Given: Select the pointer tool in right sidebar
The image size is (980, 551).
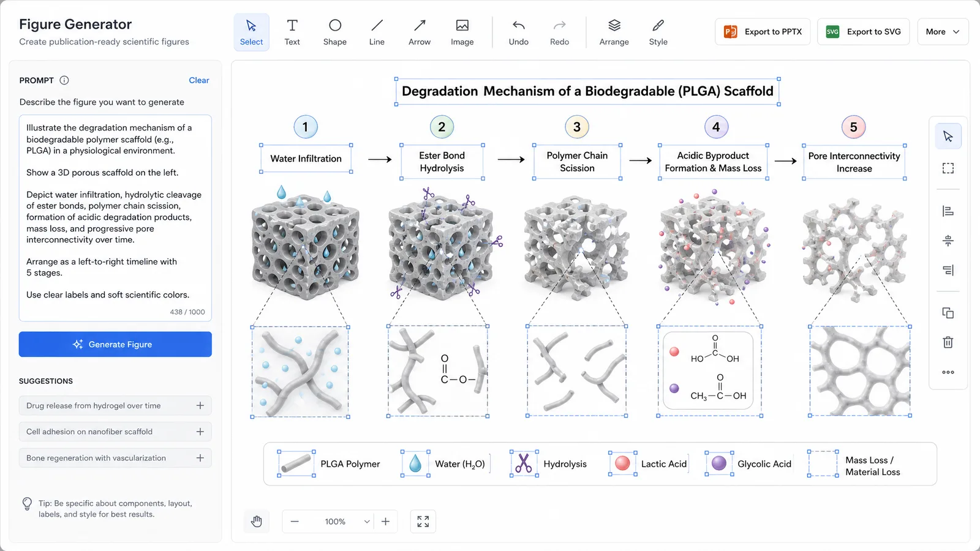Looking at the screenshot, I should point(948,136).
